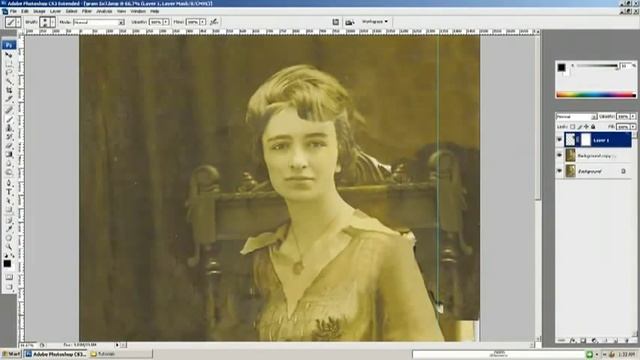Screen dimensions: 640x360
Task: Click the lock icon on Background layer
Action: click(x=623, y=171)
